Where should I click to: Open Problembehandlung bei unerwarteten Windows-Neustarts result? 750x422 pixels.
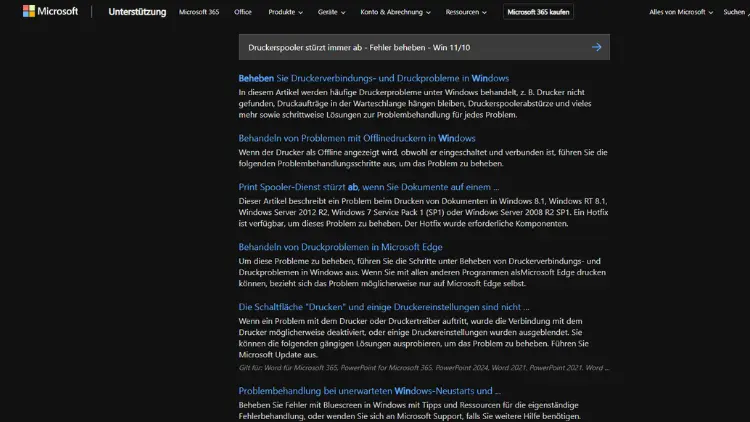point(370,391)
